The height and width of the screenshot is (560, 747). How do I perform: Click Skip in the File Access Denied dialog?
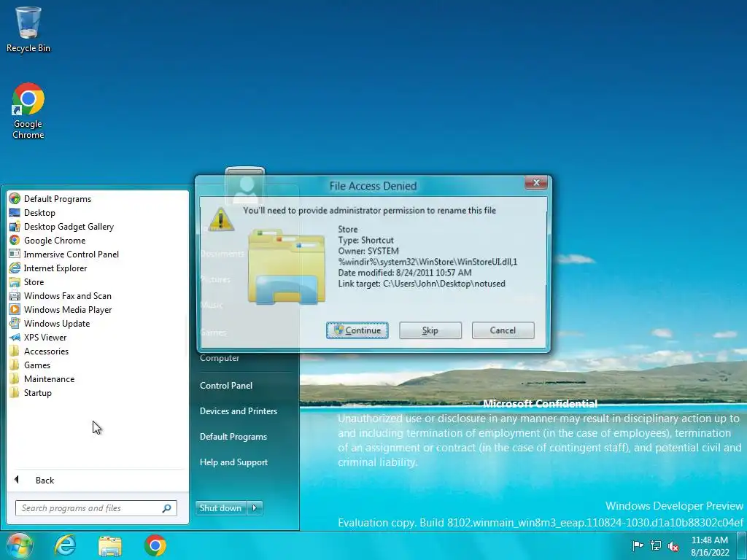coord(430,330)
